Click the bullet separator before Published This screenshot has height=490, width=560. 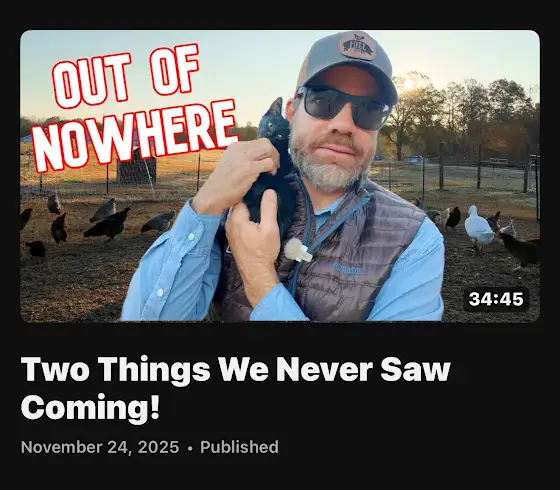click(x=190, y=448)
